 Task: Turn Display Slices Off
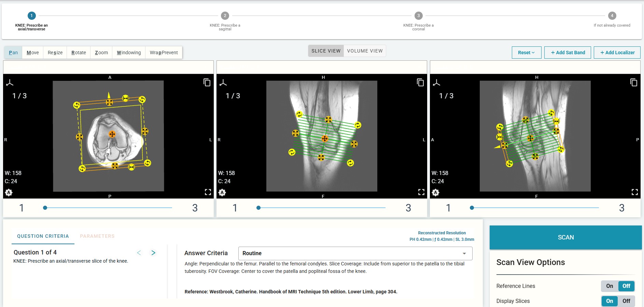coord(626,301)
